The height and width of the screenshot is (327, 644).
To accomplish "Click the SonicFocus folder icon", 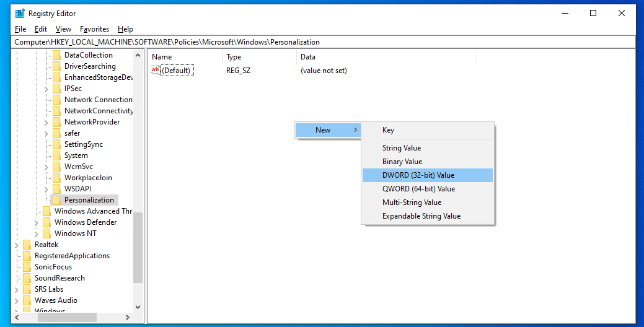I will pos(27,267).
